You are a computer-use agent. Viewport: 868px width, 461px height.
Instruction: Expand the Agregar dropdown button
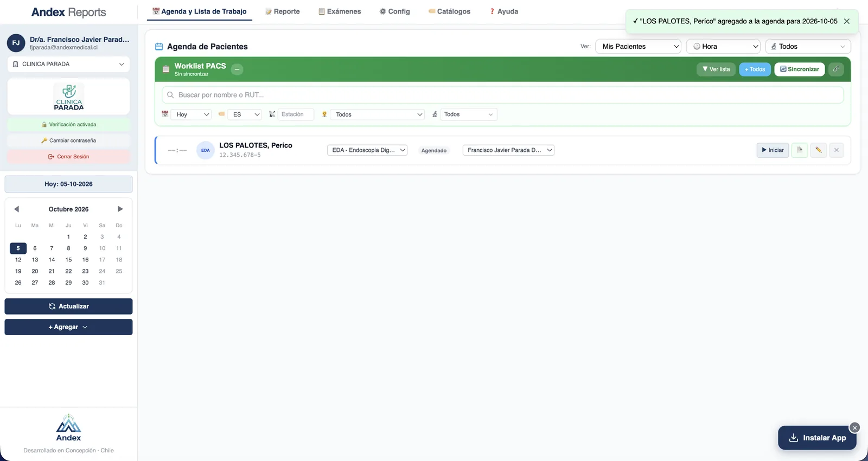[x=68, y=327]
